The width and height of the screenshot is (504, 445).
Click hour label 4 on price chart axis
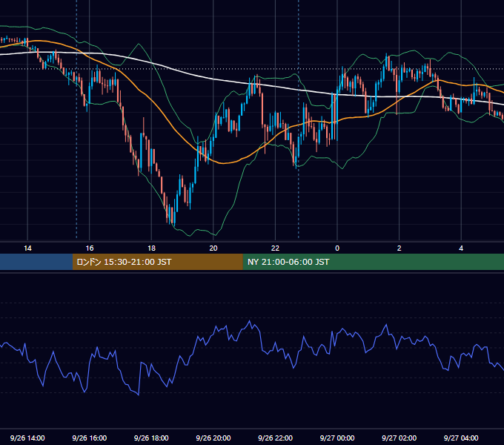[x=461, y=248]
